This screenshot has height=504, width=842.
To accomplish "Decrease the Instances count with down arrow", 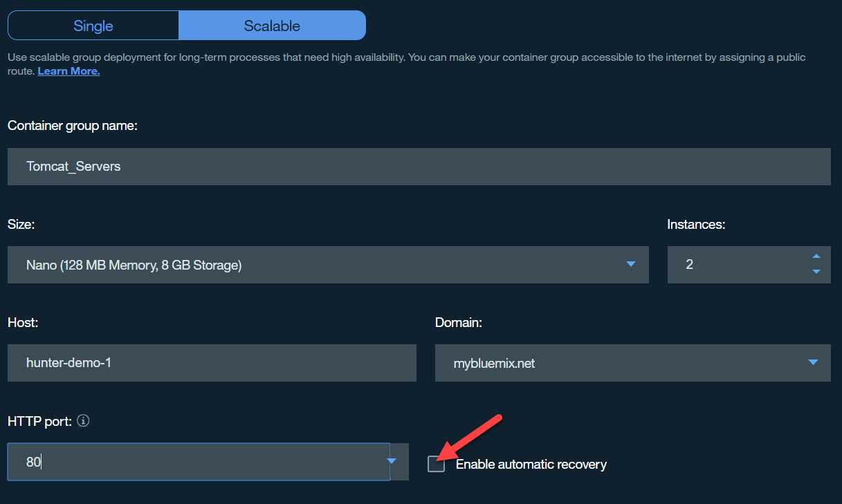I will point(816,272).
